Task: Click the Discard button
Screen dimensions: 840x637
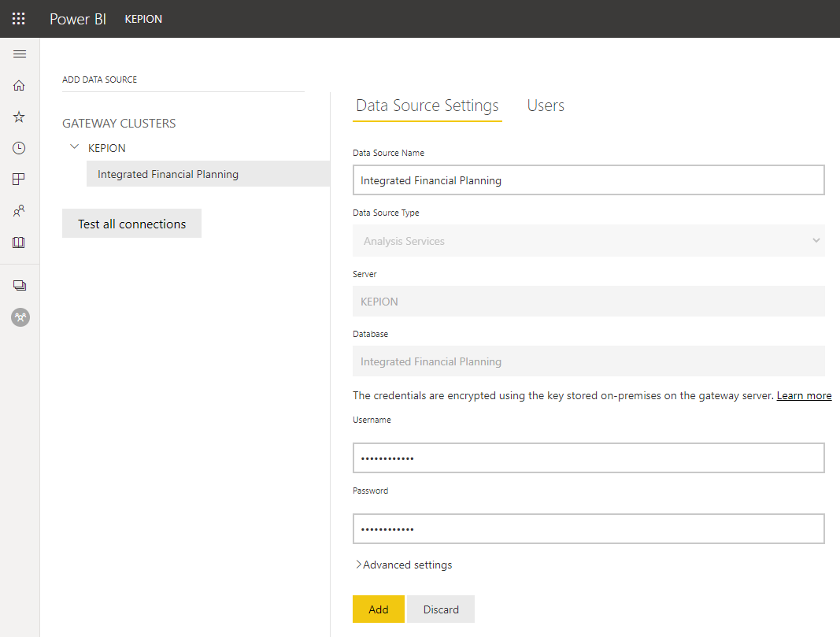Action: point(441,609)
